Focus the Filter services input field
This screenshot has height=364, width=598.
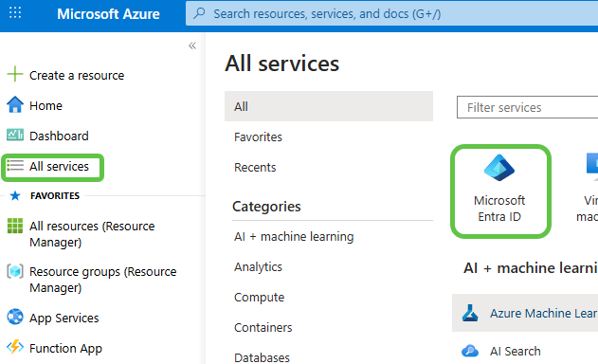(528, 107)
